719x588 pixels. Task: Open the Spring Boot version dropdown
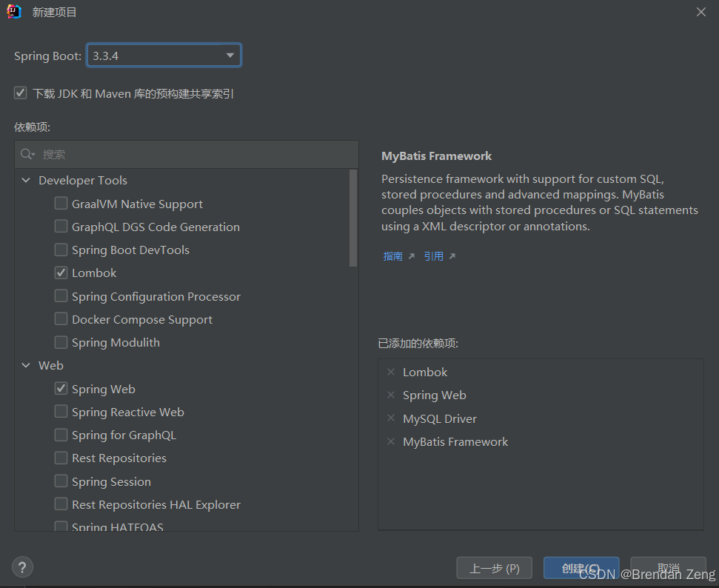pyautogui.click(x=164, y=56)
